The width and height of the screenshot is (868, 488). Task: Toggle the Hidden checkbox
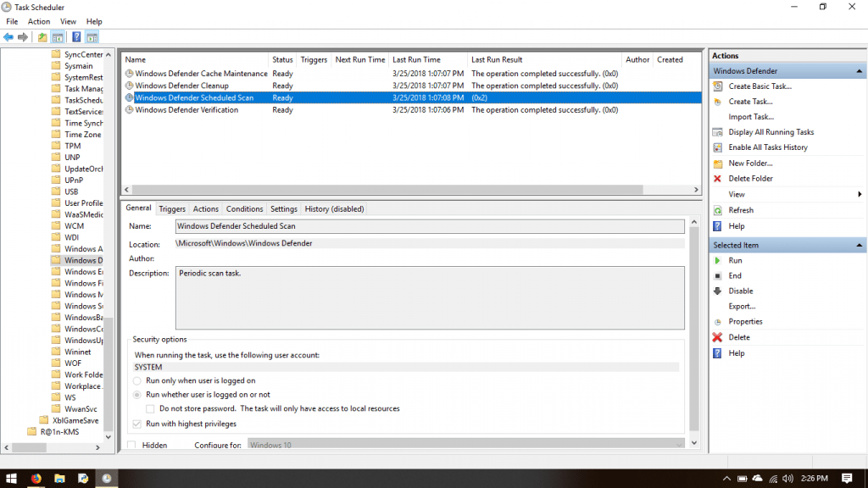131,445
